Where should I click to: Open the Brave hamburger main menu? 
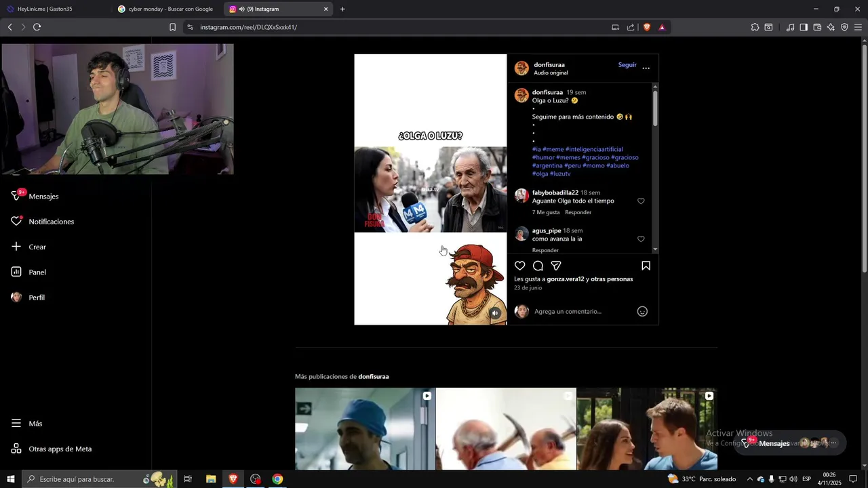pyautogui.click(x=858, y=27)
